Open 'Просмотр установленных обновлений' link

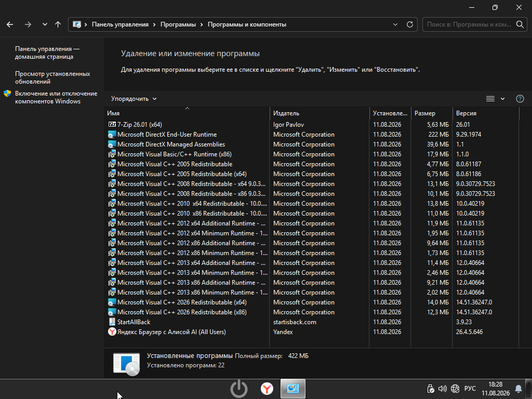[52, 78]
